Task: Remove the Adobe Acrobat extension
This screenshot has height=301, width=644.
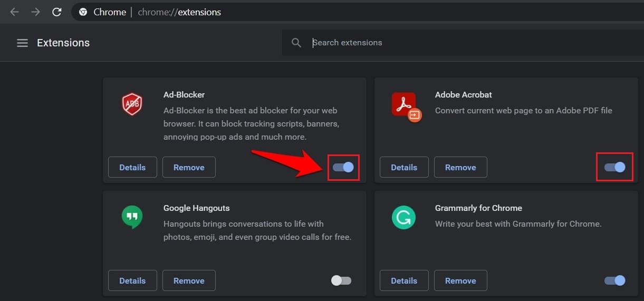Action: (460, 167)
